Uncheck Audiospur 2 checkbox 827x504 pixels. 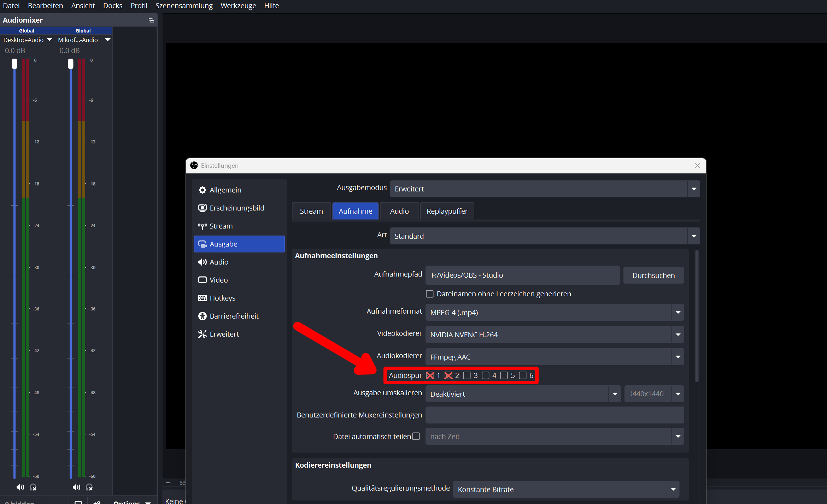click(448, 375)
